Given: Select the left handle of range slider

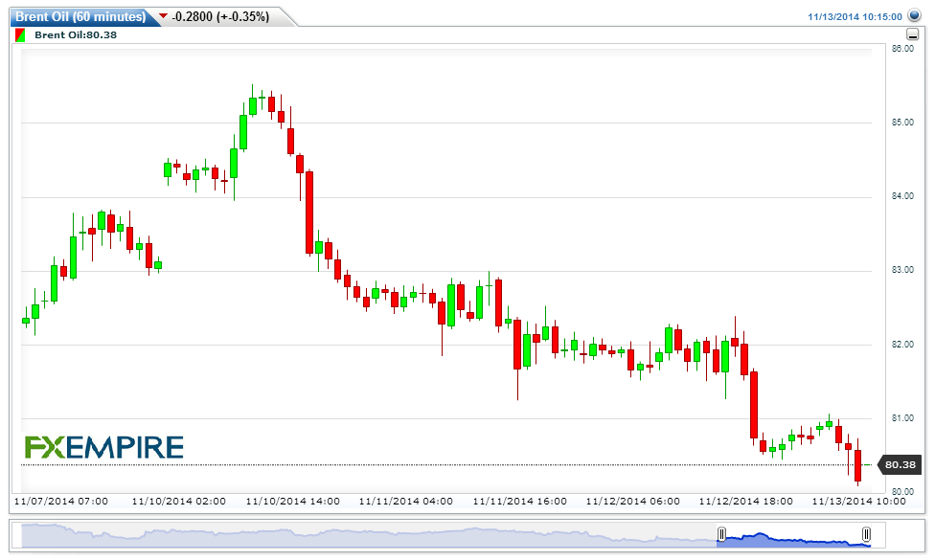Looking at the screenshot, I should (x=721, y=534).
